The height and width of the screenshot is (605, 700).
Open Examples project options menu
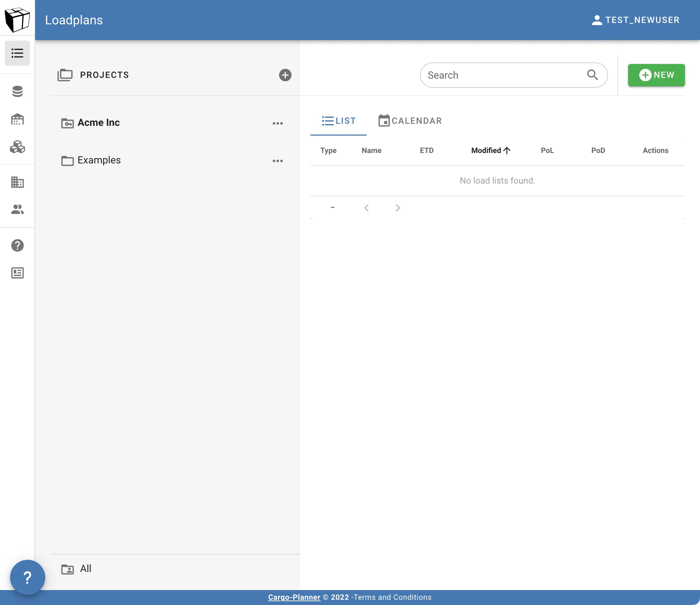click(277, 161)
